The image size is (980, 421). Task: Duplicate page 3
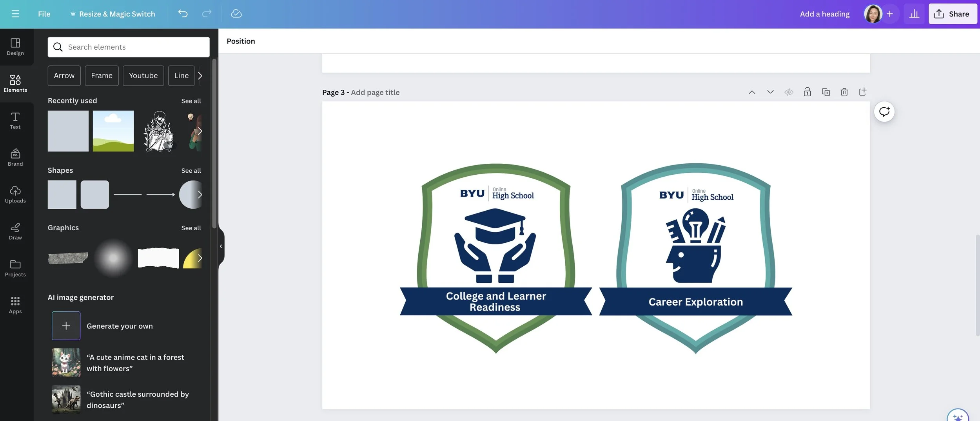pyautogui.click(x=826, y=92)
